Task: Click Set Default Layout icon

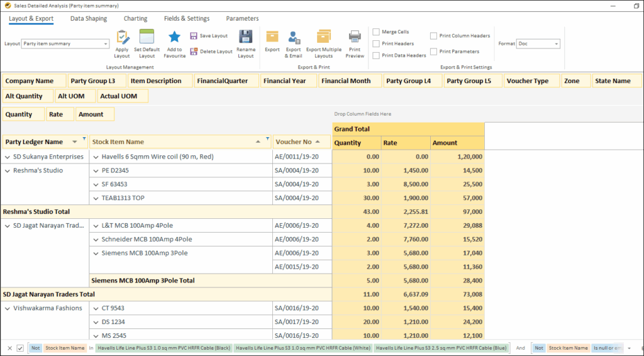Action: 147,38
